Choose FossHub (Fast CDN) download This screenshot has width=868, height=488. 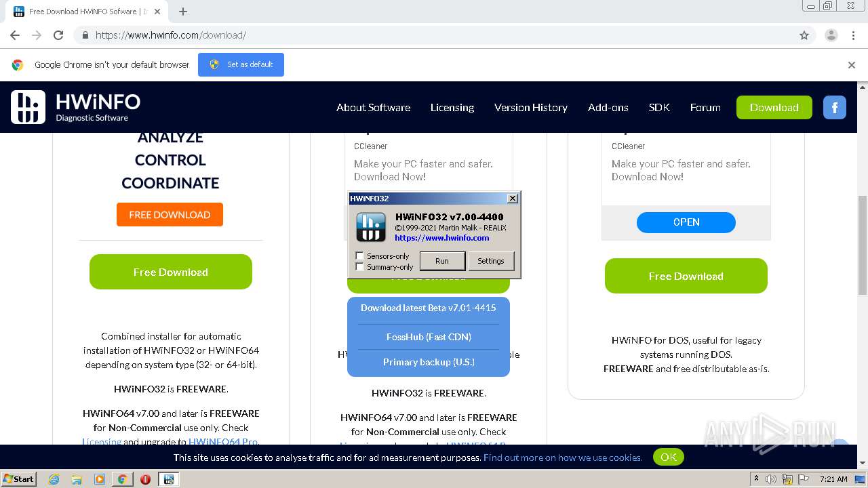pyautogui.click(x=429, y=337)
